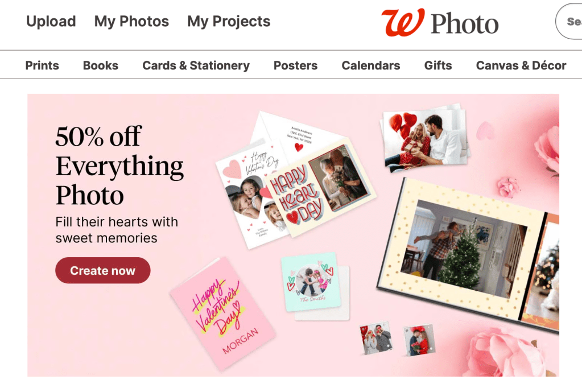Viewport: 582px width, 392px height.
Task: Open the Calendars menu
Action: click(x=371, y=65)
